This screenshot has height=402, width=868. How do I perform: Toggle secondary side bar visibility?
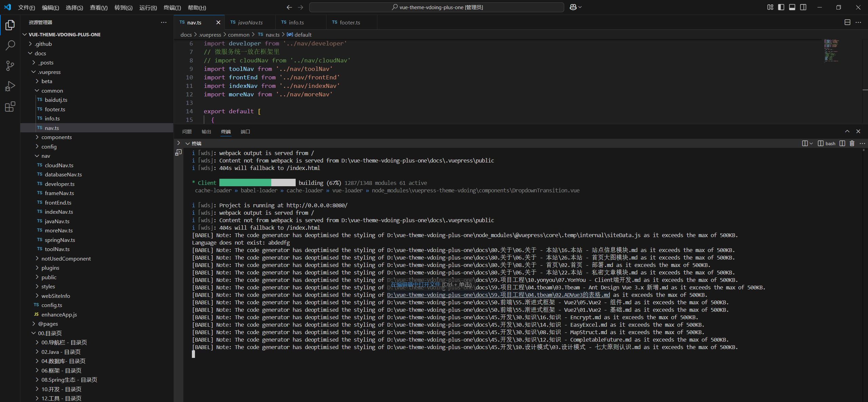(x=803, y=7)
